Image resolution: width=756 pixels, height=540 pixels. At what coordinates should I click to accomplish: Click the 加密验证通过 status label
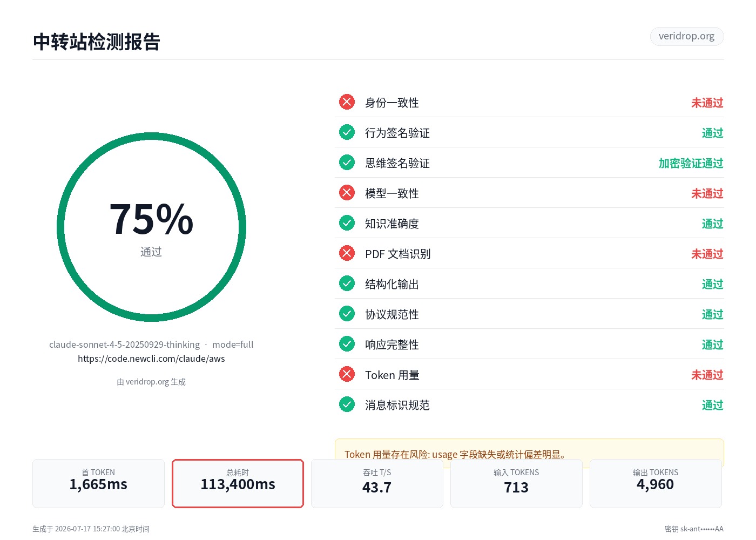point(691,163)
